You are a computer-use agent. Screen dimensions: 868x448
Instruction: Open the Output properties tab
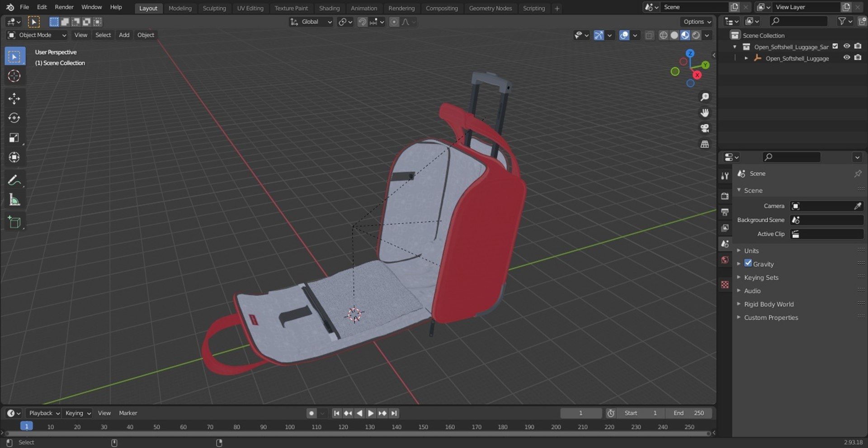(x=725, y=212)
